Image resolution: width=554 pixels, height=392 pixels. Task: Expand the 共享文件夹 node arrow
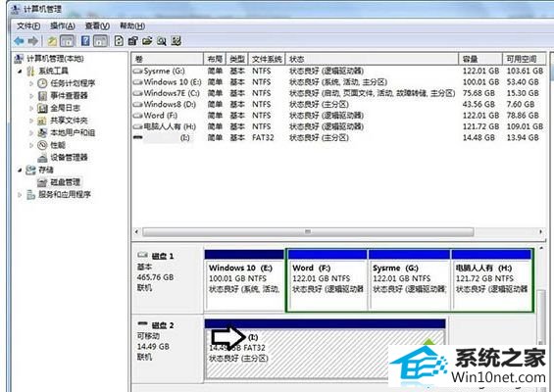point(31,121)
